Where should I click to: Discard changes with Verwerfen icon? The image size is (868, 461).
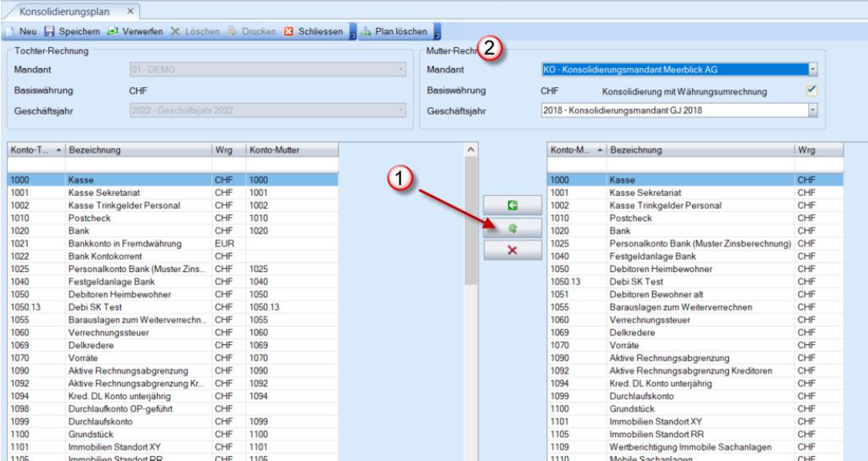click(114, 32)
